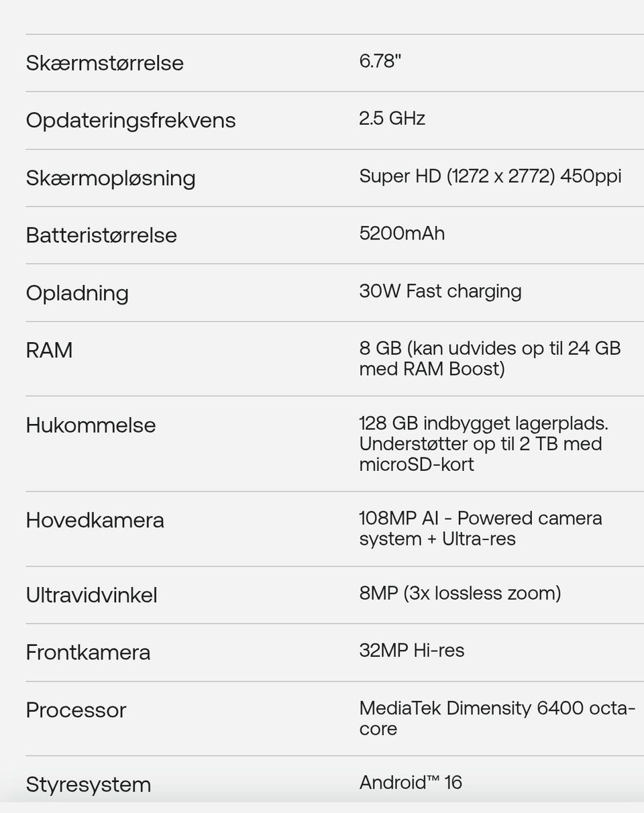644x813 pixels.
Task: Select the Opdateringsfrekvens row label
Action: 131,121
